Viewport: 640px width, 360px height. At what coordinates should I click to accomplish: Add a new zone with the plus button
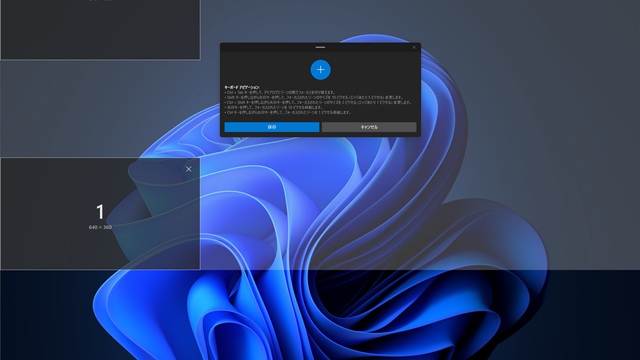pos(320,70)
